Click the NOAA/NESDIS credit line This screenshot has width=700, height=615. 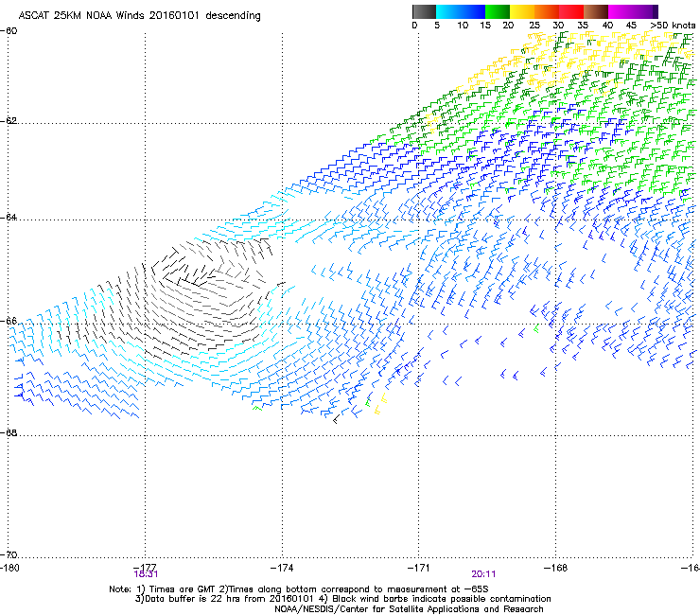click(409, 609)
